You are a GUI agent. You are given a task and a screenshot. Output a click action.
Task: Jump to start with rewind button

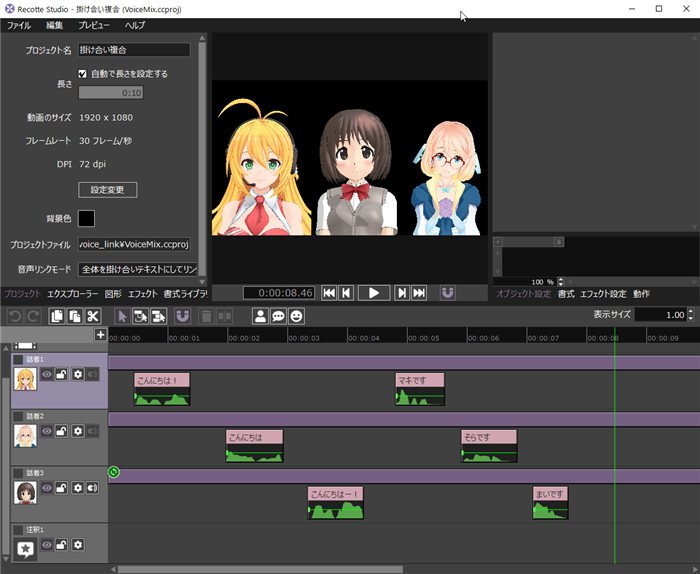329,293
